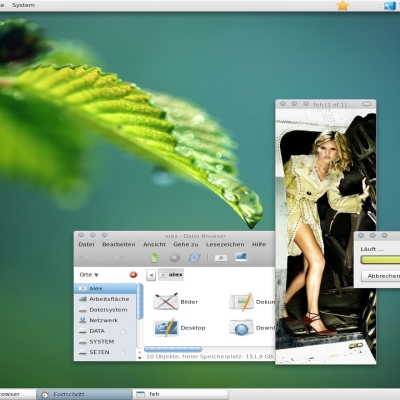Select the Arbeitsfläche entry in the sidebar

coord(105,299)
